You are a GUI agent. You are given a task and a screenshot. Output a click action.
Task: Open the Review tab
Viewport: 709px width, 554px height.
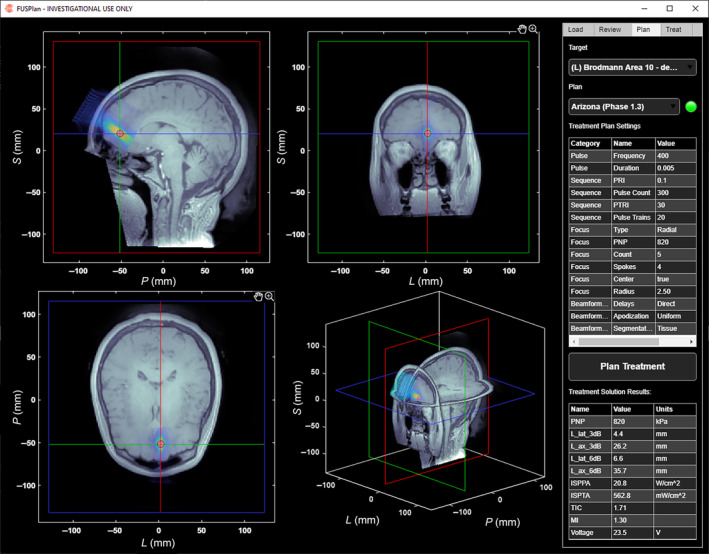(611, 30)
